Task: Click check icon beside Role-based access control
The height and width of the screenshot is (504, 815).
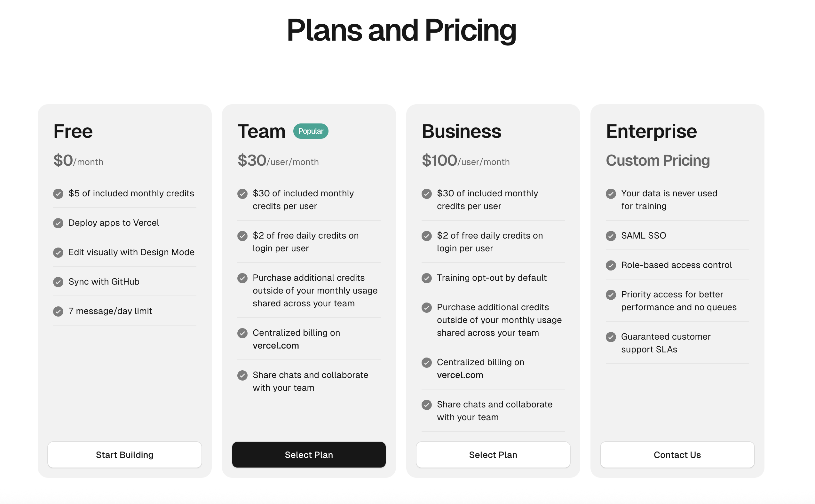Action: click(611, 265)
